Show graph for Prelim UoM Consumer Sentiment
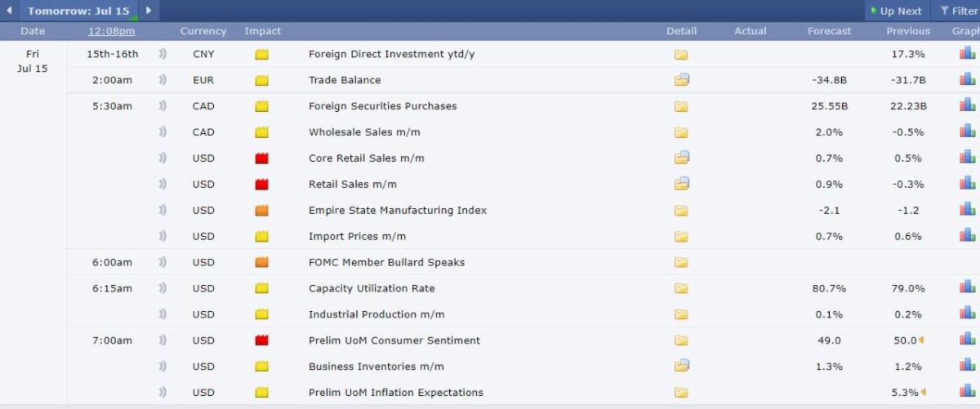 968,340
